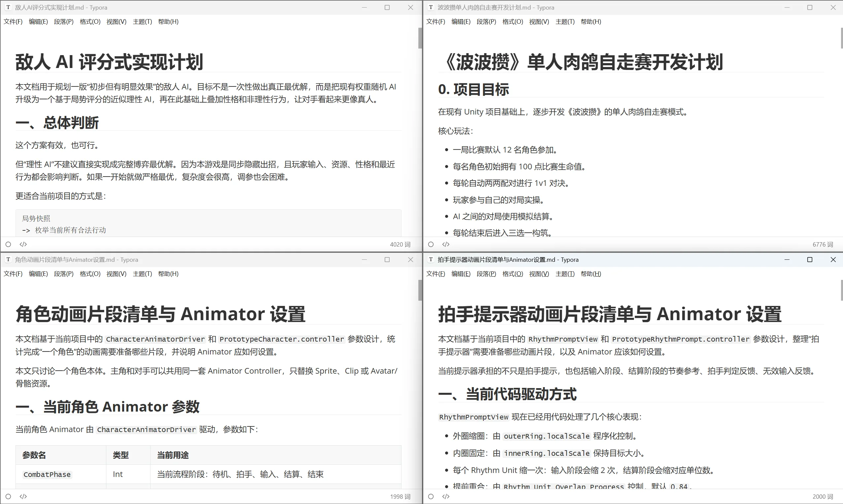Click bullet 一局比赛默认 12 名角色参加
Screen dimensions: 843x504
pyautogui.click(x=505, y=150)
